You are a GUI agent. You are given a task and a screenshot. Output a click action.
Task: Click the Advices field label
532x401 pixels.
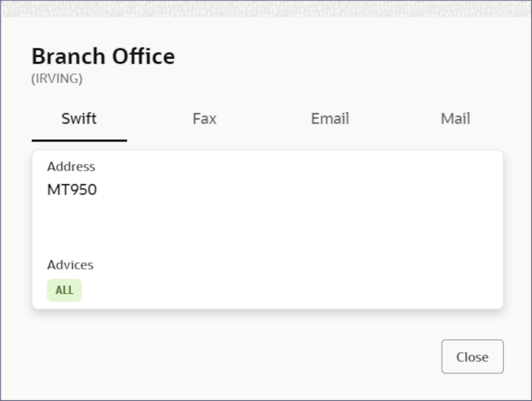coord(70,265)
